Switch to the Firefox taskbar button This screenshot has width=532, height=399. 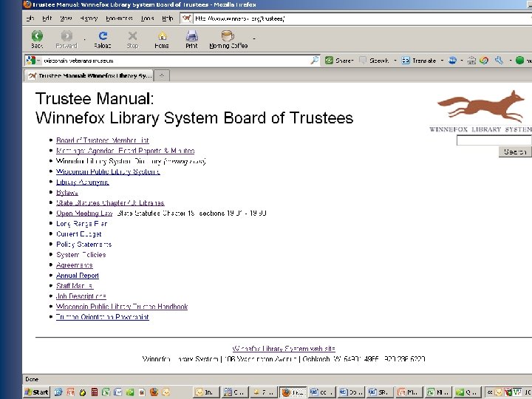(x=293, y=392)
